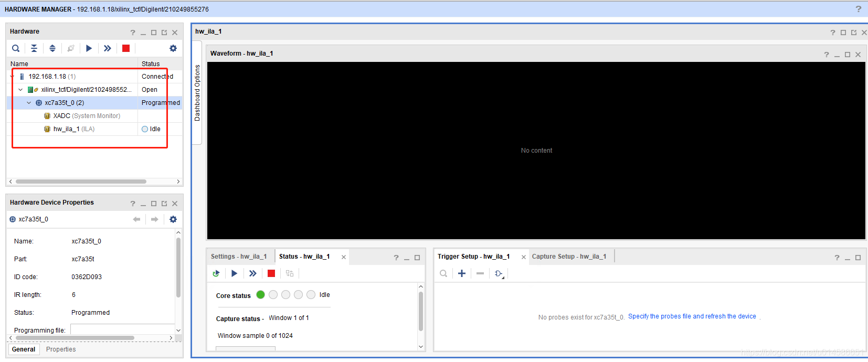Toggle auto re-trigger in Status panel
This screenshot has width=868, height=362.
click(216, 273)
